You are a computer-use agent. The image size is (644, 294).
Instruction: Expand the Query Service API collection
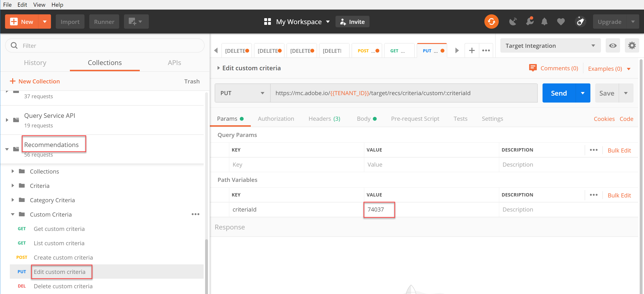pyautogui.click(x=7, y=120)
